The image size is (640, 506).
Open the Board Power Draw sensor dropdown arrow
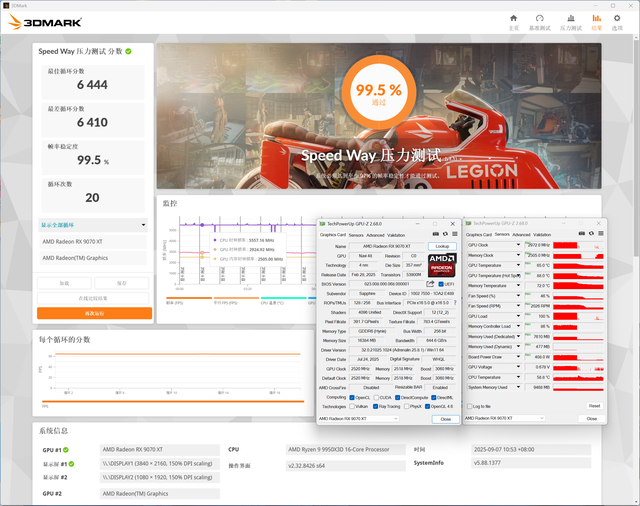[518, 357]
